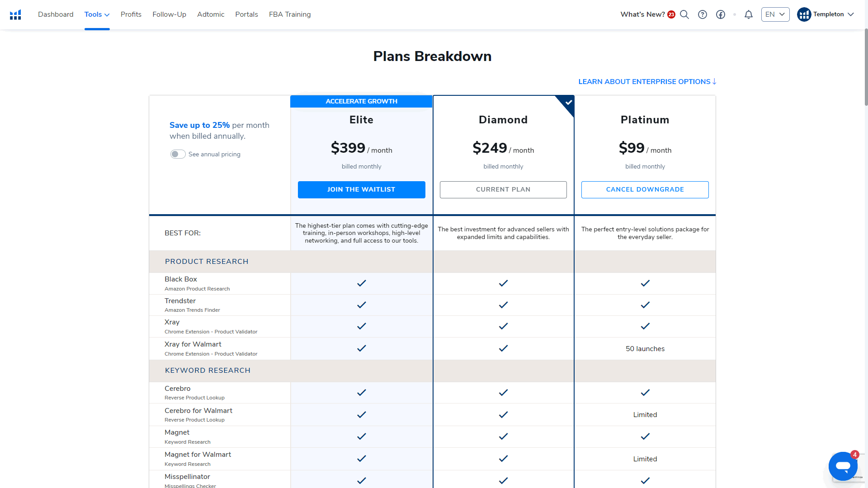Viewport: 868px width, 488px height.
Task: Select the FBA Training menu item
Action: pos(290,14)
